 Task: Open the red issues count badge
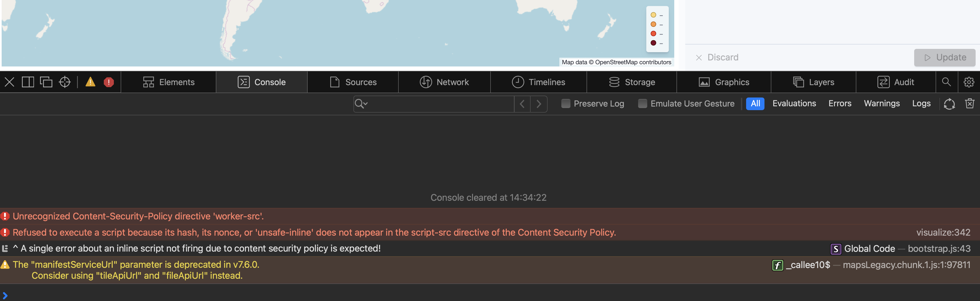(108, 82)
